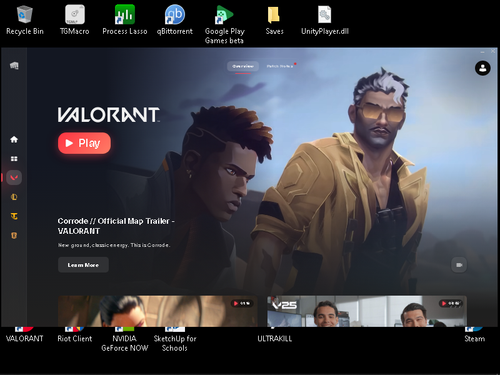Select the Process Lasso desktop shortcut

125,20
